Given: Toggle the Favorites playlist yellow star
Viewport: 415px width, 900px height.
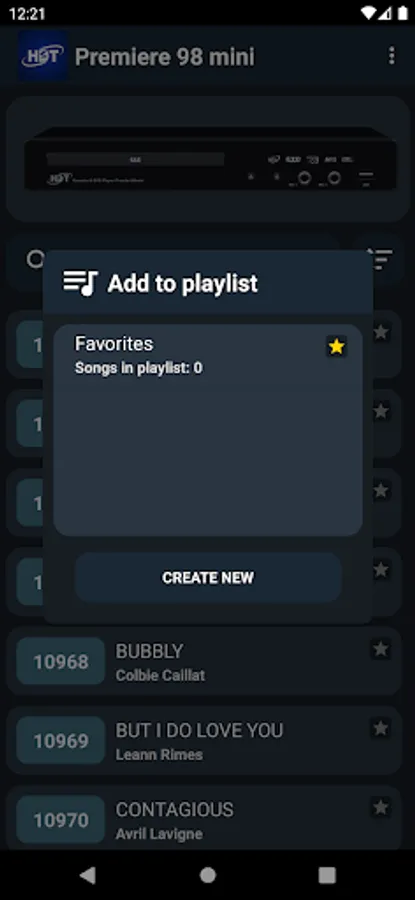Looking at the screenshot, I should [x=336, y=346].
